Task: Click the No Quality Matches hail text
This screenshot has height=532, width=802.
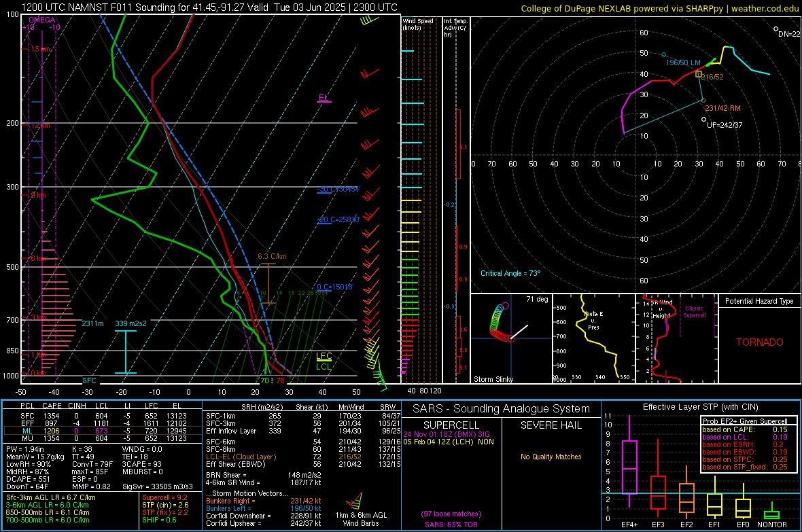Action: pos(551,457)
